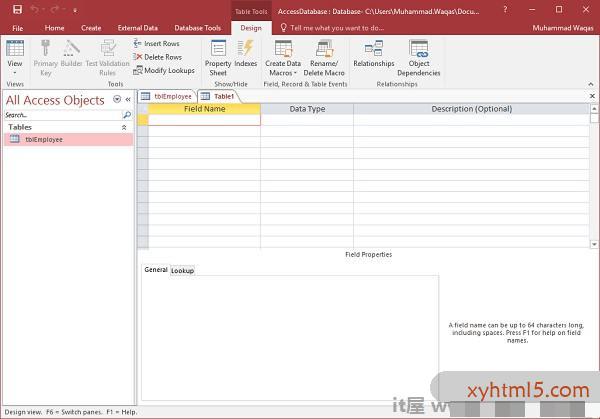Open the Relationships window

click(374, 54)
